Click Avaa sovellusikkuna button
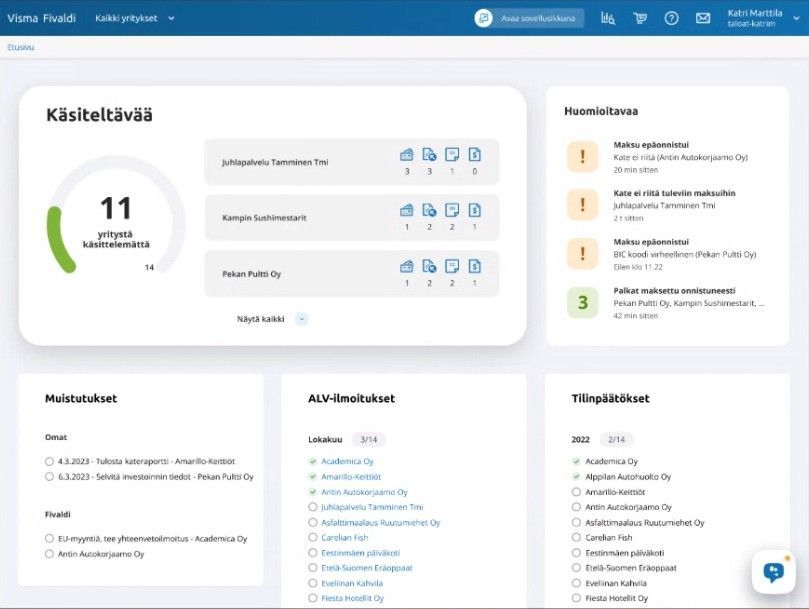Viewport: 809px width, 609px height. click(530, 18)
